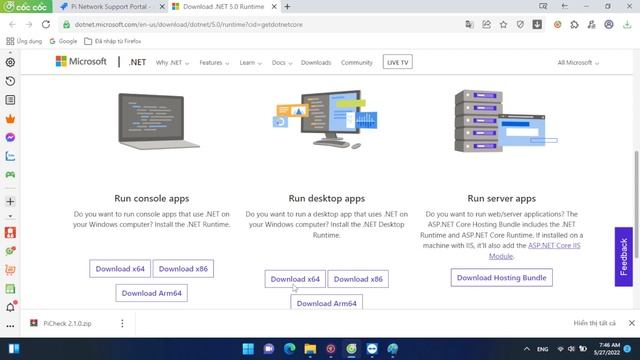
Task: Open the Community nav item
Action: tap(357, 62)
